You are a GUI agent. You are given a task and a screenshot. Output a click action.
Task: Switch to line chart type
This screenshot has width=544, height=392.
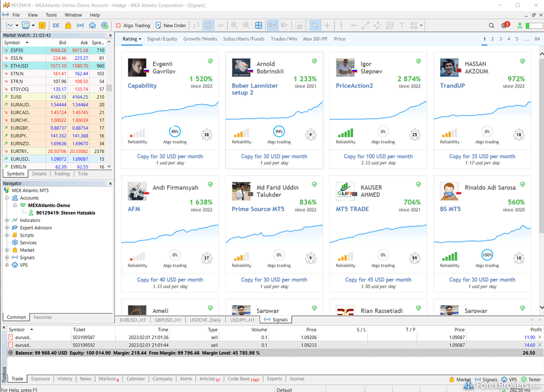221,25
